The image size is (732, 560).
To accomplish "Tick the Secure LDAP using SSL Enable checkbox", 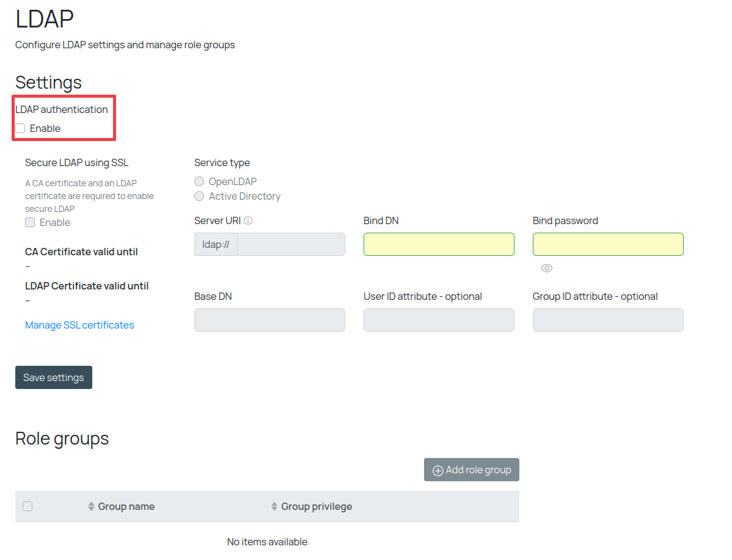I will pos(30,222).
